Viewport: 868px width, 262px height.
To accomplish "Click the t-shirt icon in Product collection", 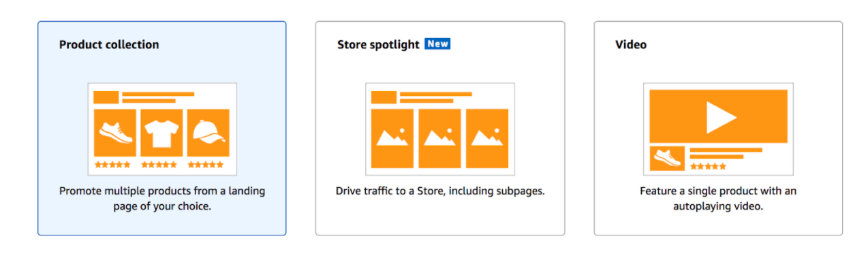I will (161, 133).
